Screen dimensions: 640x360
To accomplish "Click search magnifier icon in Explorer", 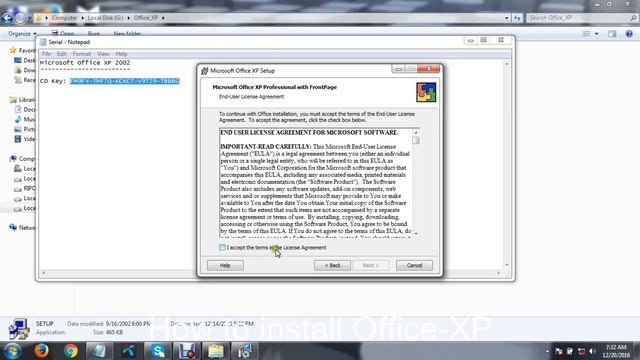I will click(633, 18).
